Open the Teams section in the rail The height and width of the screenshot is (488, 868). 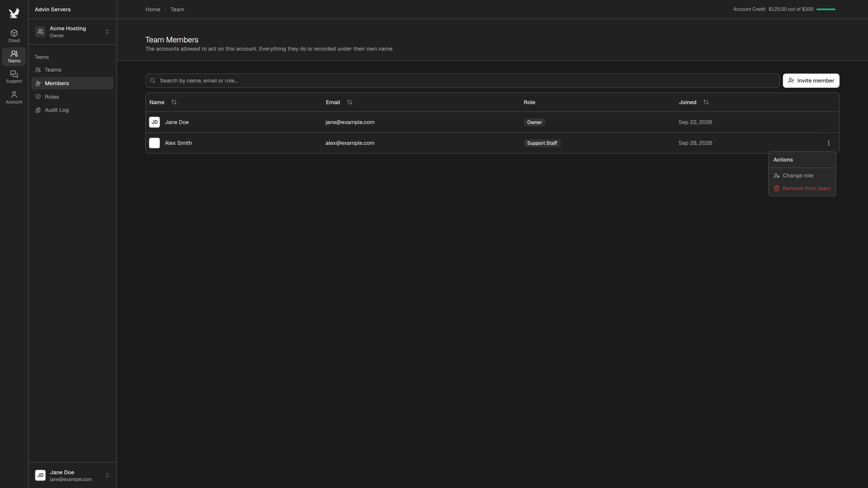[14, 56]
